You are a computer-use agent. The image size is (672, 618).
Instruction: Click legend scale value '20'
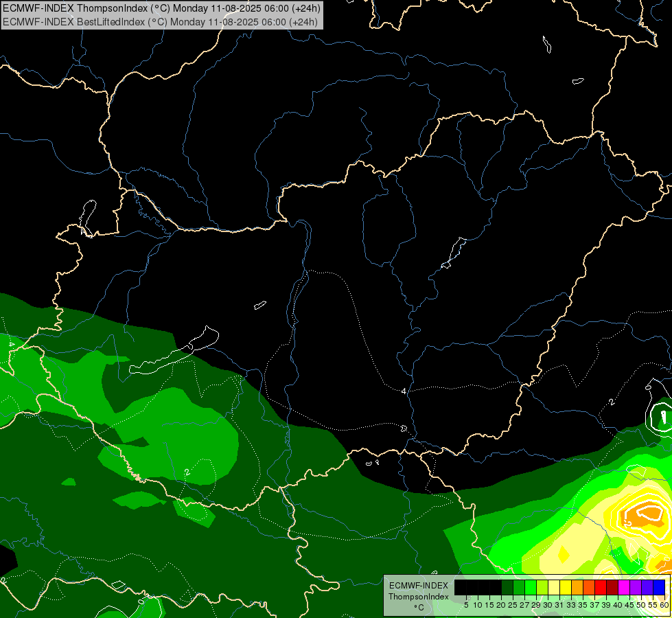tap(501, 605)
